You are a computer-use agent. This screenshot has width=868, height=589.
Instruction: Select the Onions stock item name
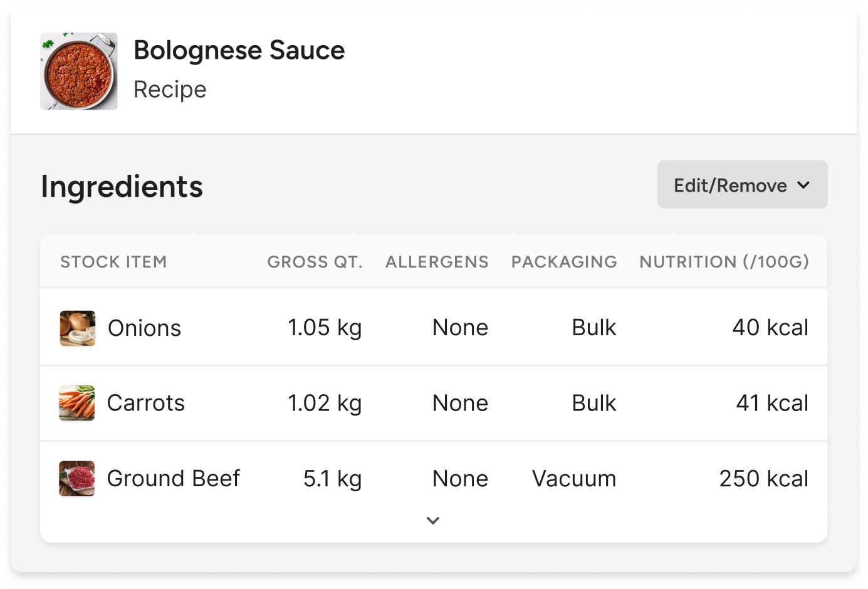pyautogui.click(x=144, y=328)
